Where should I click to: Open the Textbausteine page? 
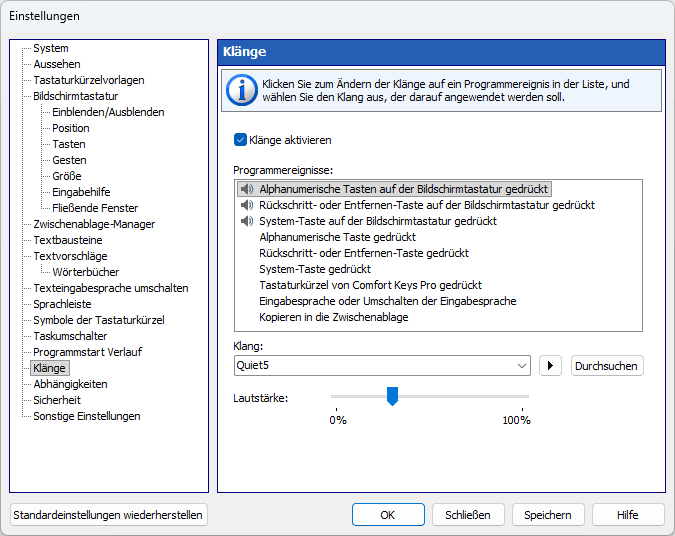coord(68,240)
